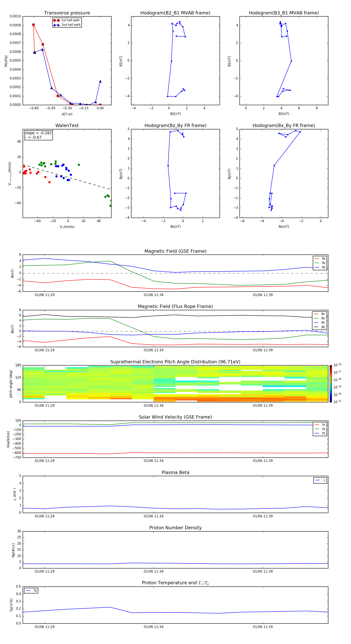Click the 'Proton Temperature and Te/Tp' title
This screenshot has width=351, height=644.
pyautogui.click(x=175, y=583)
